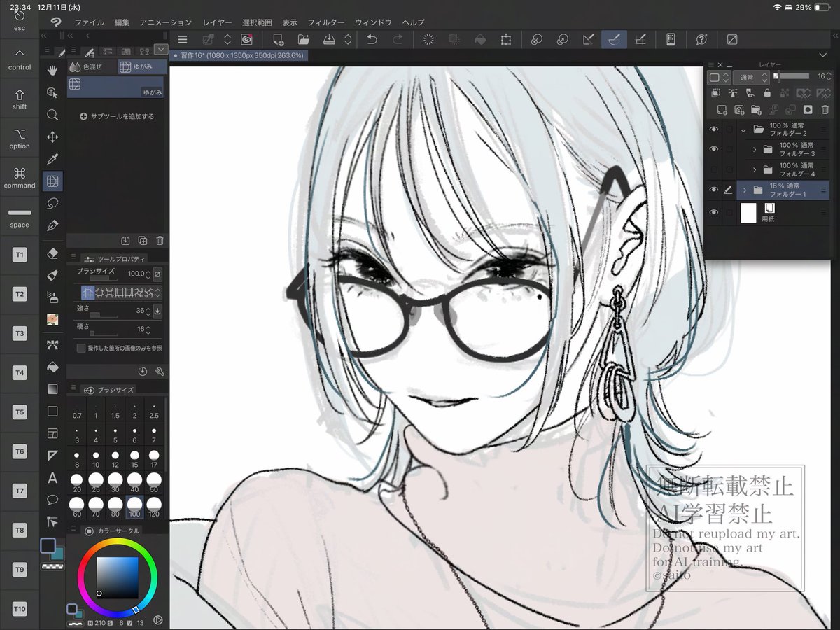Select the Figure rectangle tool

click(x=52, y=412)
